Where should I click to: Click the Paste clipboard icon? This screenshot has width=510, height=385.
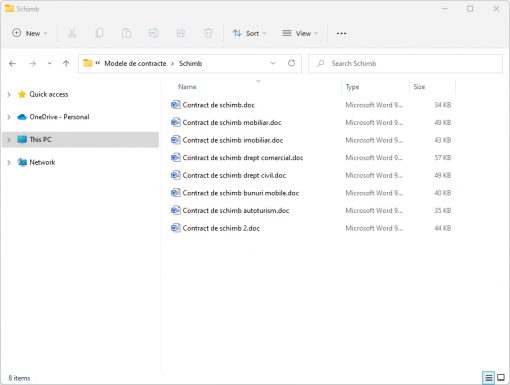(x=126, y=33)
